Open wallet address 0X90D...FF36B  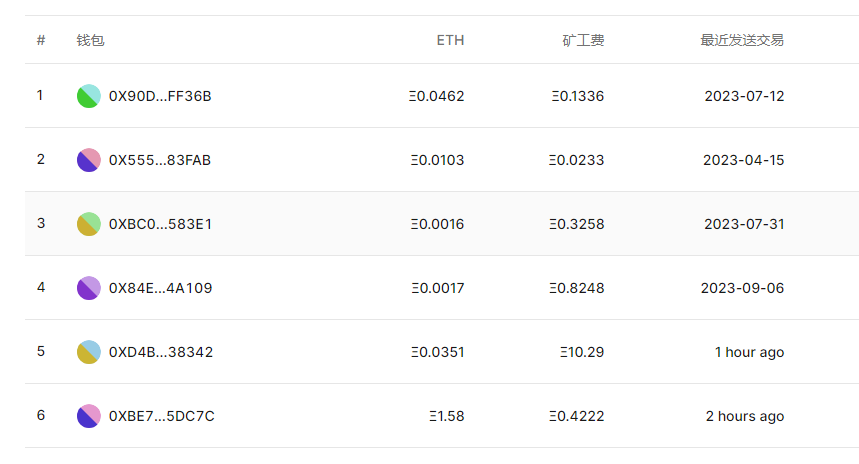(x=160, y=96)
